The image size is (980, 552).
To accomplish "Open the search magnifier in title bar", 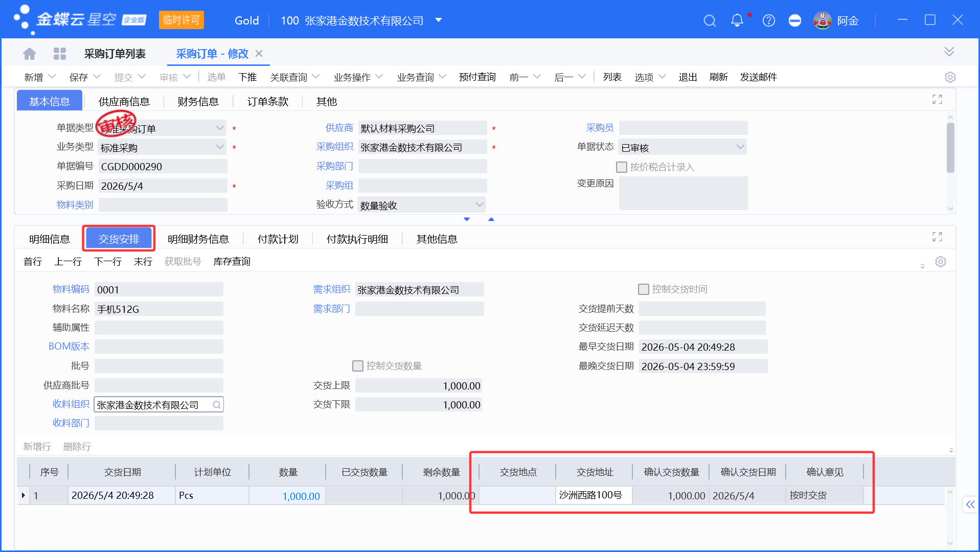I will pos(710,20).
